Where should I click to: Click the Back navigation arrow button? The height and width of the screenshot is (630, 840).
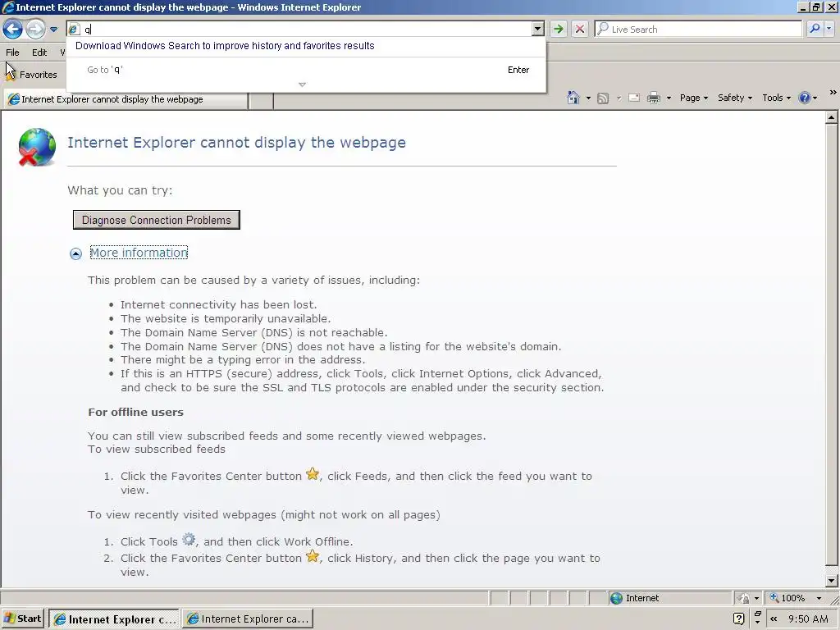[13, 29]
